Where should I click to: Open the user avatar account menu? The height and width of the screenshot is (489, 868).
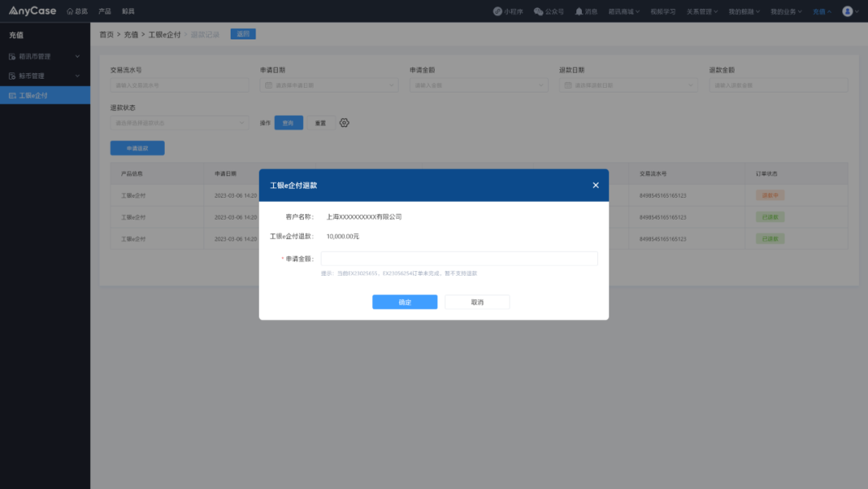850,11
